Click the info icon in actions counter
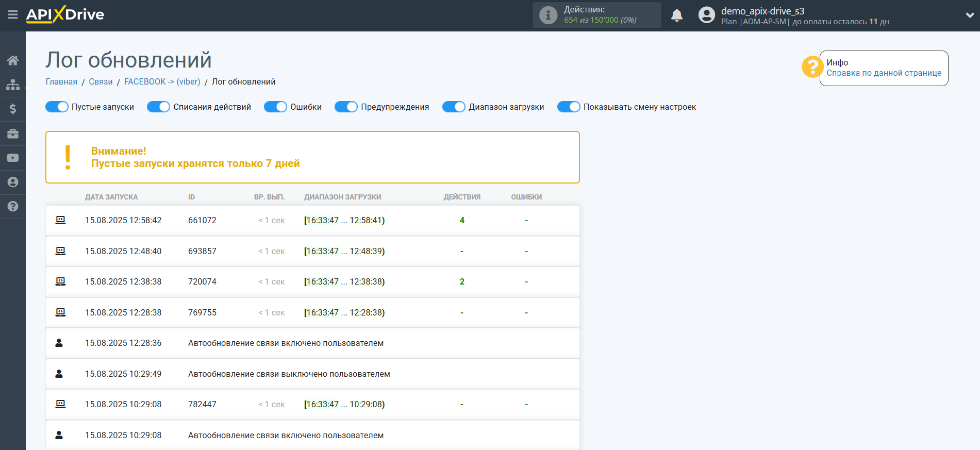 point(548,15)
